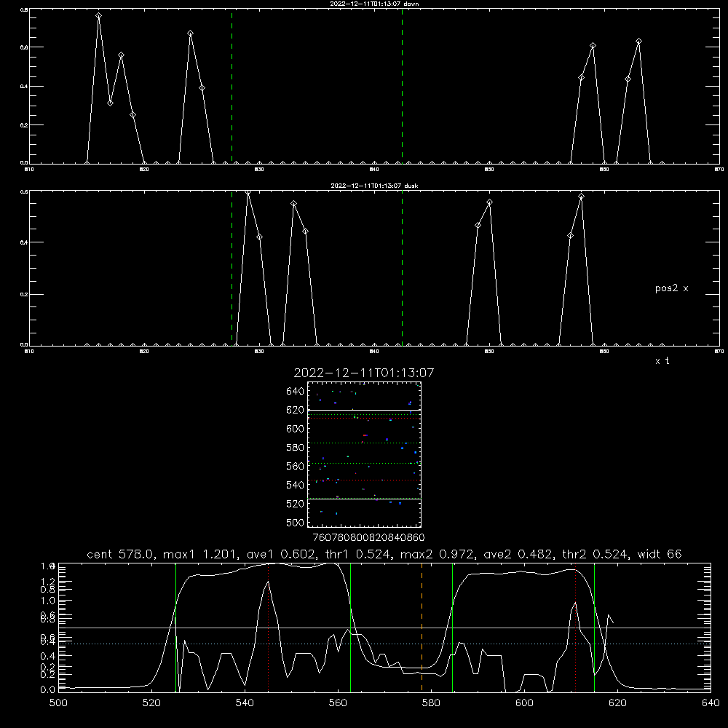Click the 'max1 1.201' value
The image size is (728, 728).
pos(201,554)
